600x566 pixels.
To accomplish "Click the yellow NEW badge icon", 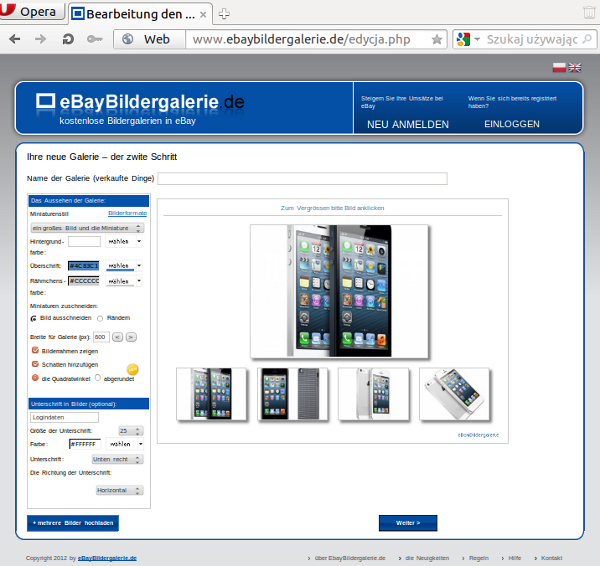I will 132,369.
